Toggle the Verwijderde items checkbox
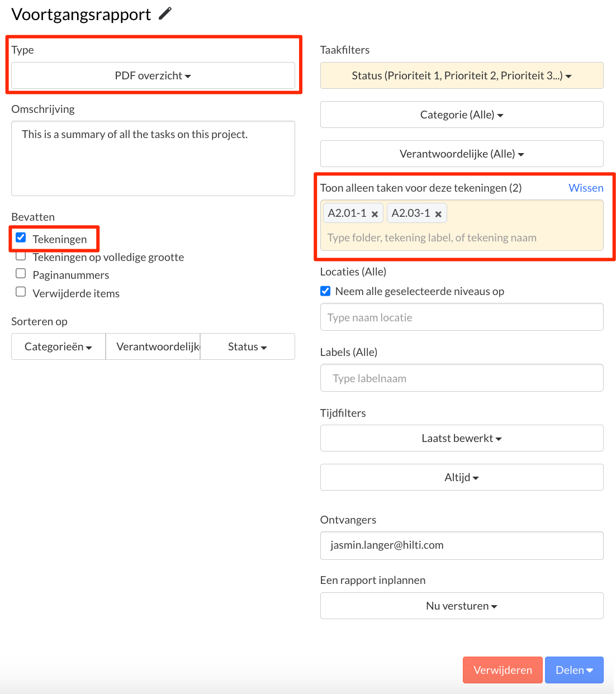This screenshot has height=694, width=616. click(x=21, y=292)
